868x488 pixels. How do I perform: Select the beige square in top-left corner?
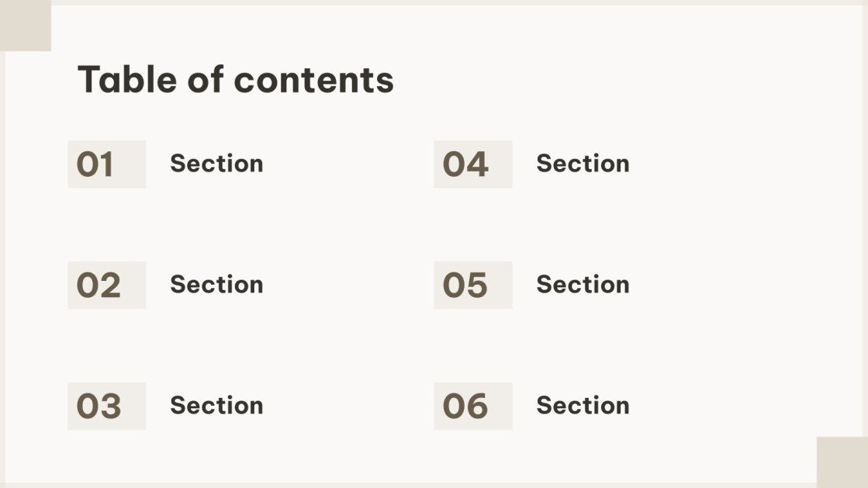[x=26, y=26]
